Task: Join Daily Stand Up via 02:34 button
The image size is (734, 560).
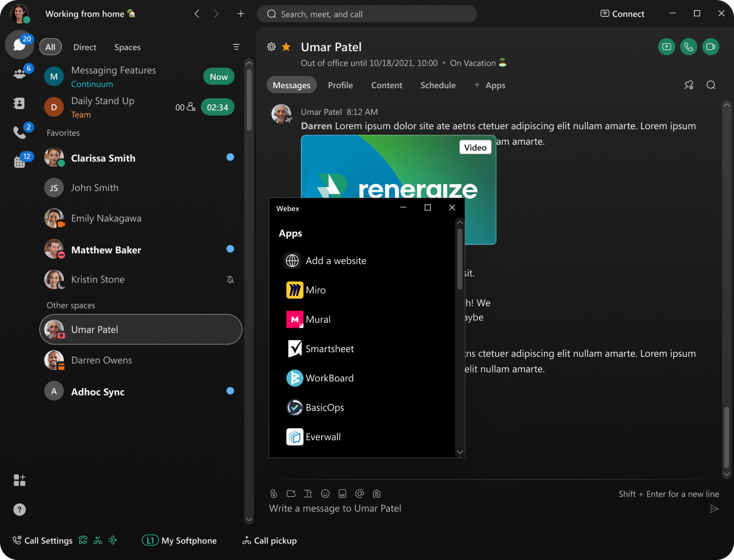Action: (217, 107)
